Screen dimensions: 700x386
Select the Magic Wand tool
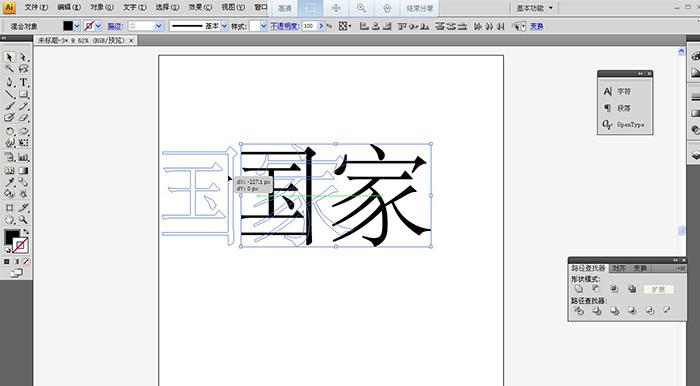(x=9, y=69)
